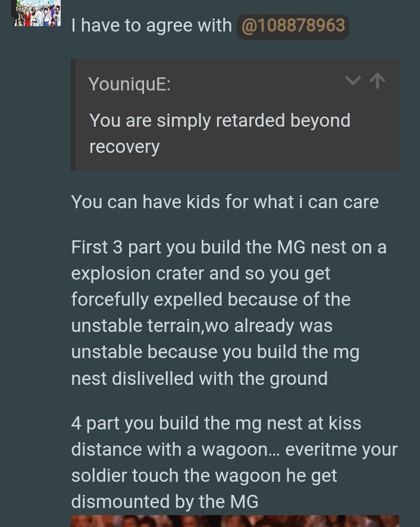Viewport: 420px width, 527px height.
Task: Click line 'nest dislivelled with the ground'
Action: [x=199, y=379]
